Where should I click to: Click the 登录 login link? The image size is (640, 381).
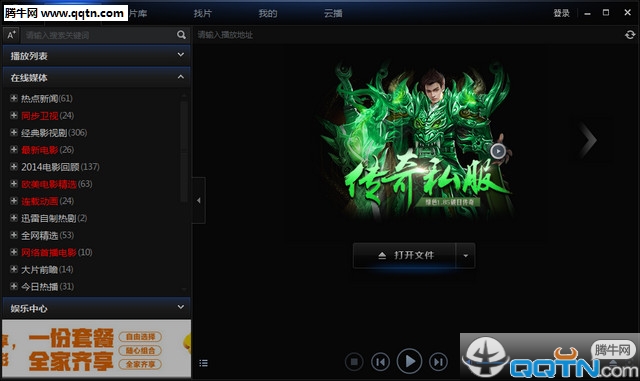561,13
